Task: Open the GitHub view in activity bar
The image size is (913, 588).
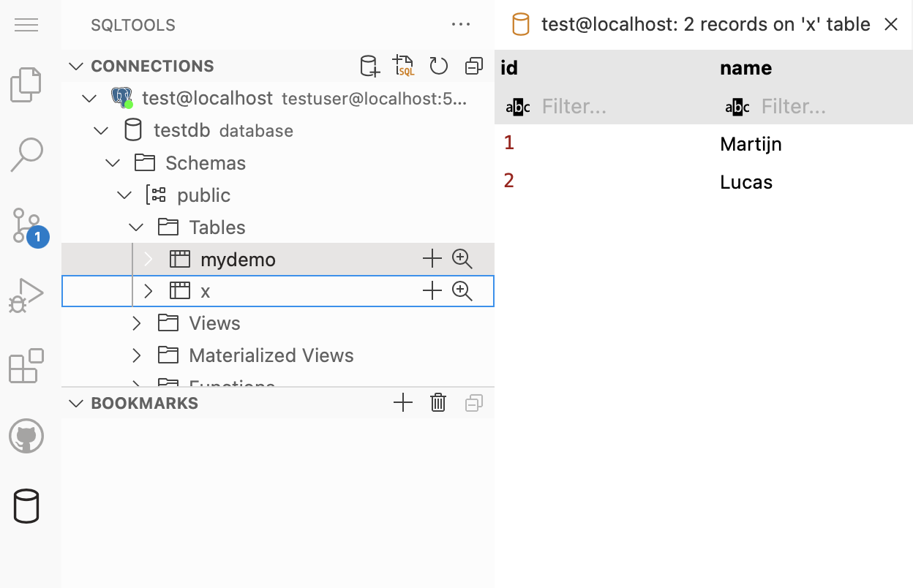Action: [26, 437]
